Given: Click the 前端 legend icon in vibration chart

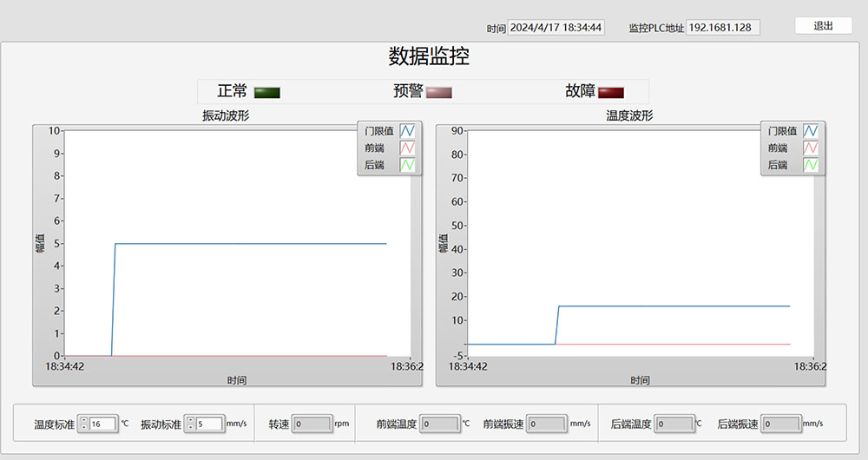Looking at the screenshot, I should [x=407, y=148].
